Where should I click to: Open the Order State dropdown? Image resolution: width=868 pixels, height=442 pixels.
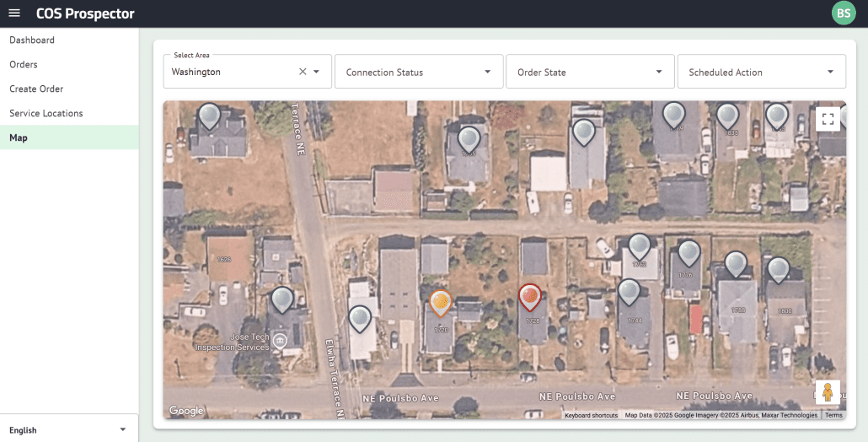point(589,73)
